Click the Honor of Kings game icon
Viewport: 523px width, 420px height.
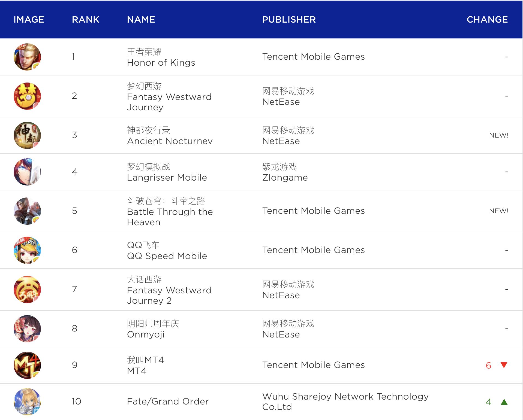point(27,57)
